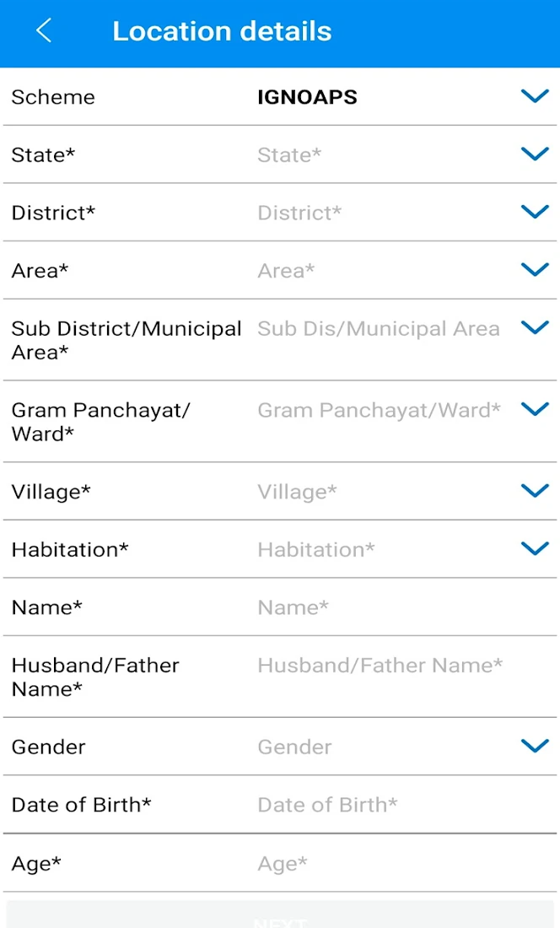The image size is (560, 928).
Task: Tap the District placeholder text
Action: point(299,213)
